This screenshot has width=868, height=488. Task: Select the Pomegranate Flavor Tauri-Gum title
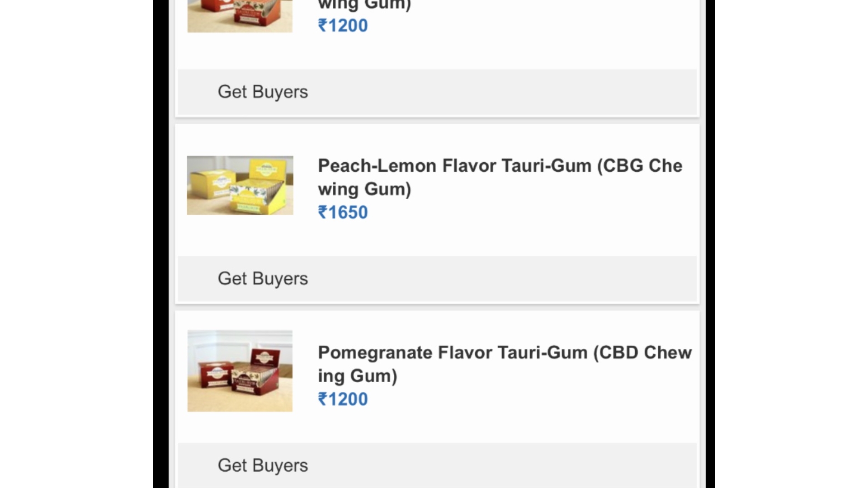coord(504,364)
